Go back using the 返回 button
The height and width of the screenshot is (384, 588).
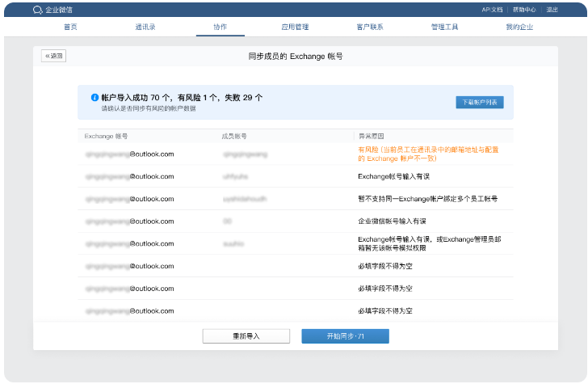pyautogui.click(x=53, y=57)
